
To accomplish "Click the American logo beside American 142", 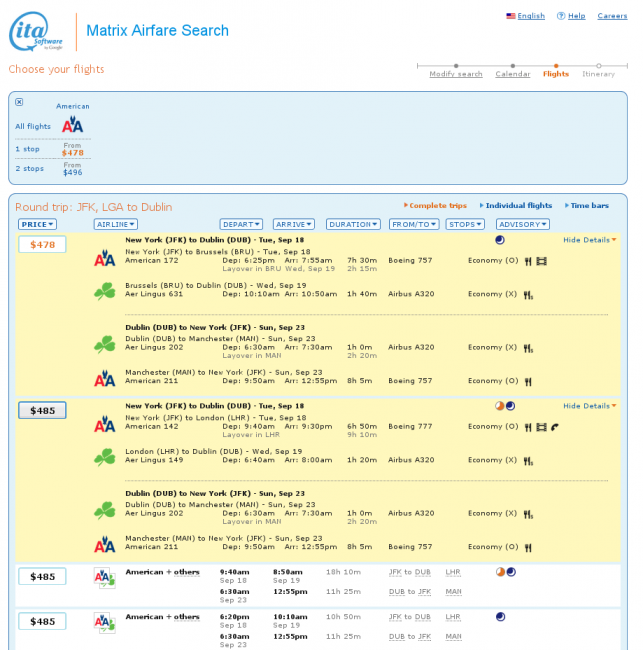I will coord(104,426).
